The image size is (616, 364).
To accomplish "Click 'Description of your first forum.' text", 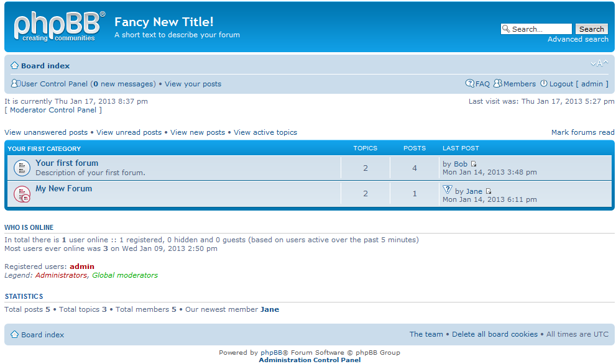I will pos(90,173).
